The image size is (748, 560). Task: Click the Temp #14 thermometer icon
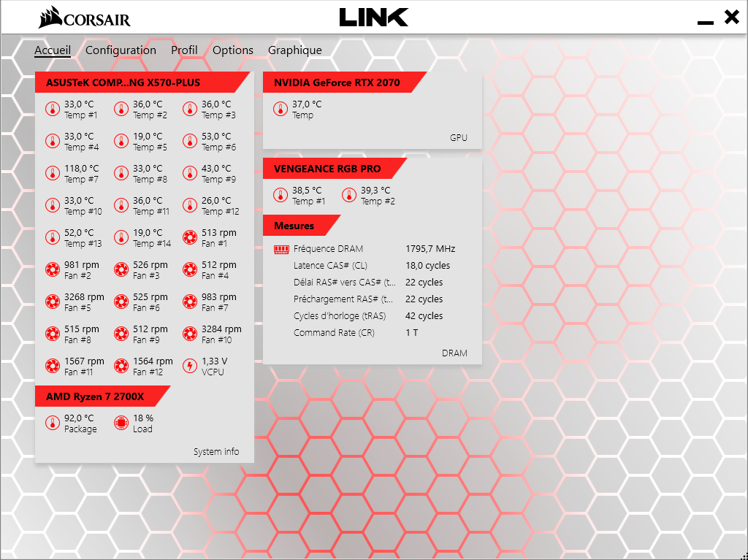coord(121,237)
